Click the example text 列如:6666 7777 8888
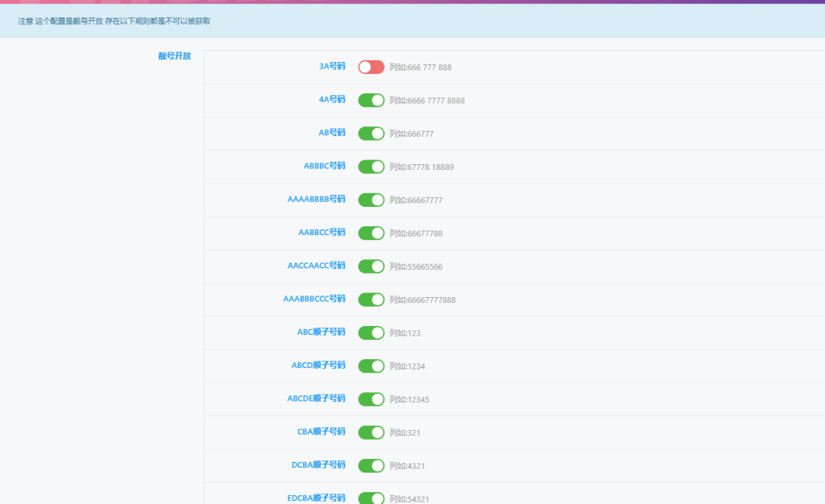This screenshot has height=504, width=825. click(426, 101)
